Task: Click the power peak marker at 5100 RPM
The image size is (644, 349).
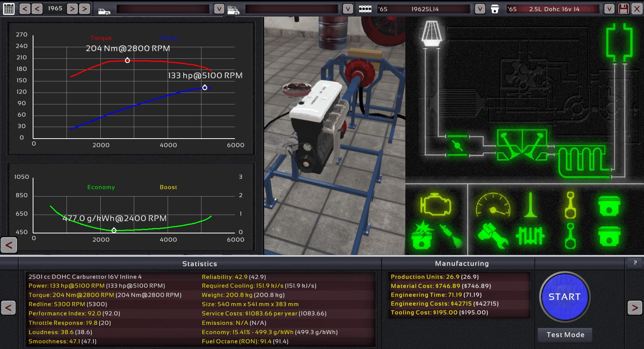Action: point(205,88)
